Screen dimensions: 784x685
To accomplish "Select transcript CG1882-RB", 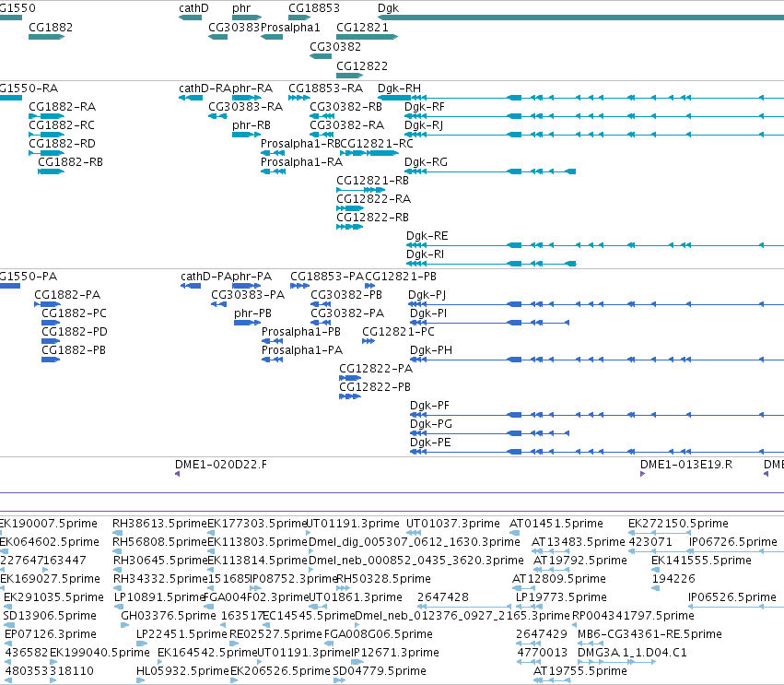I will coord(71,162).
